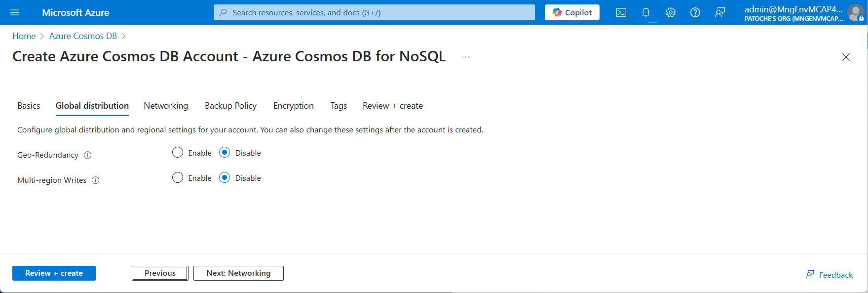The width and height of the screenshot is (868, 293).
Task: Open the portal settings gear
Action: click(x=670, y=12)
